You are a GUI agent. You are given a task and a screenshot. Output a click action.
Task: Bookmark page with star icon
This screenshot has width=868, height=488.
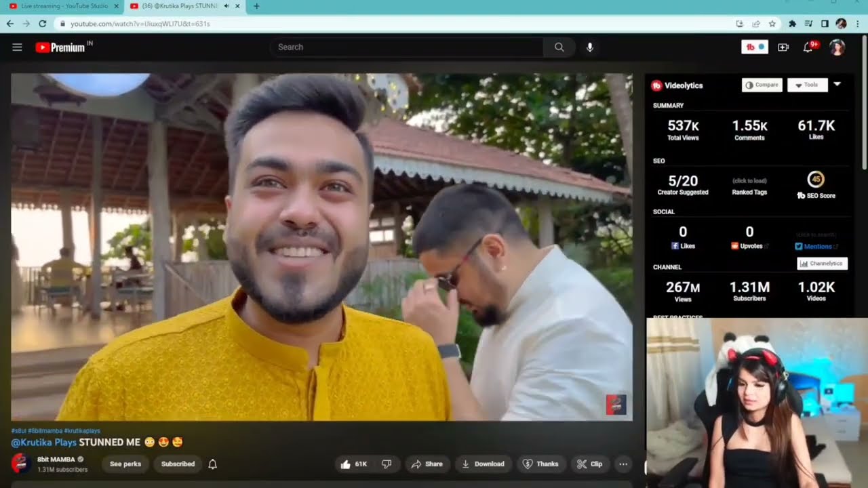point(772,24)
